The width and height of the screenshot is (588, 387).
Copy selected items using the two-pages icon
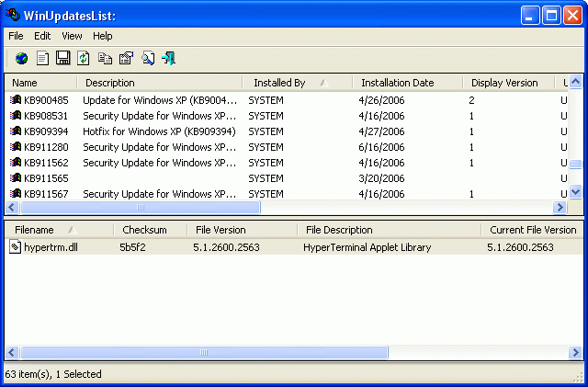click(105, 58)
